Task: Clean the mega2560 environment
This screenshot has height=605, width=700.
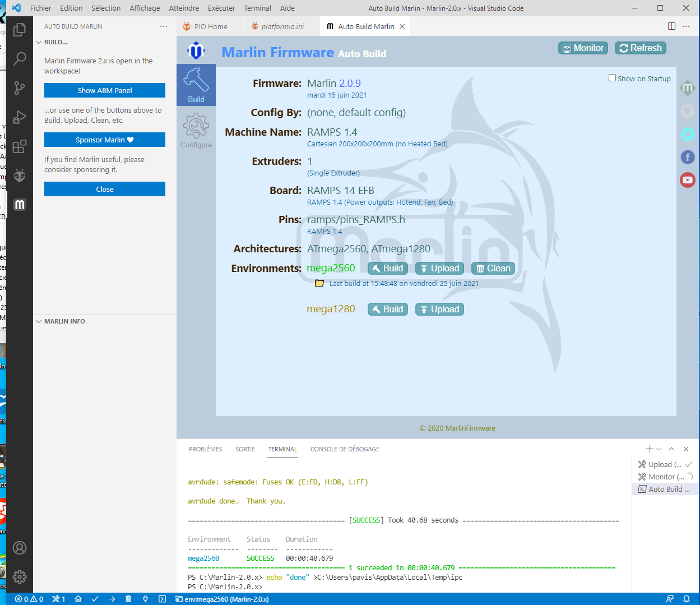Action: (493, 269)
